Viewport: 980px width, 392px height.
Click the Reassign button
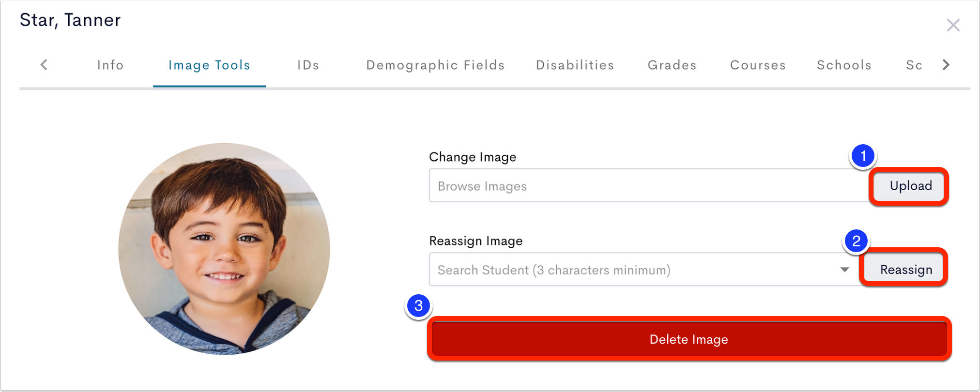904,269
